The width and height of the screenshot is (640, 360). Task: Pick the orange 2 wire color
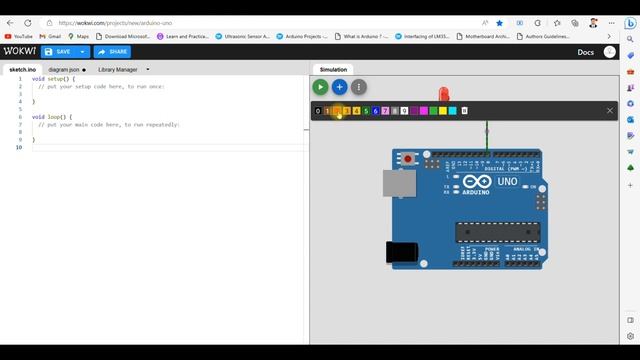tap(337, 111)
